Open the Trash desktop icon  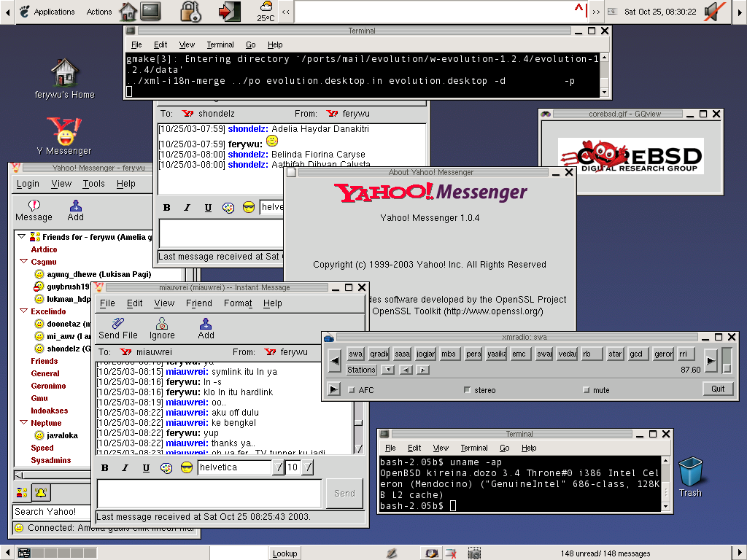[x=690, y=476]
